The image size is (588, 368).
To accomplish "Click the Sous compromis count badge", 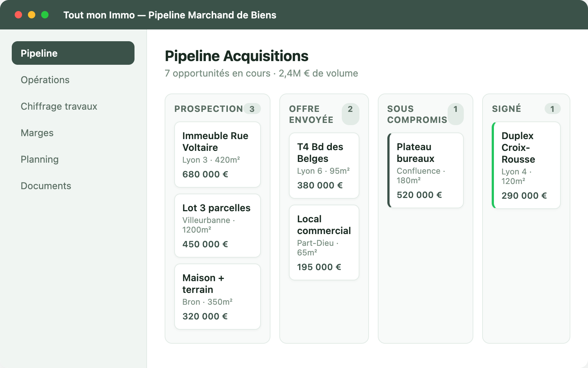I will 456,114.
